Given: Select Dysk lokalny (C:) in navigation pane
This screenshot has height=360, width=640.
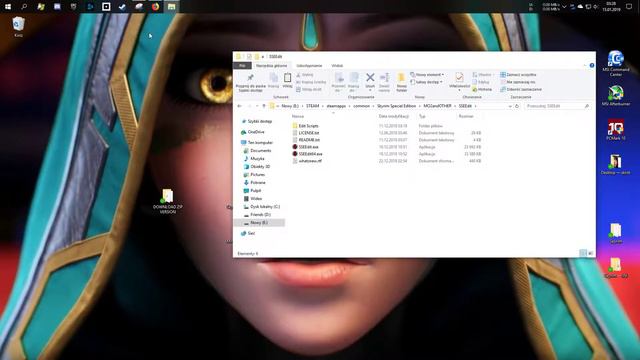Looking at the screenshot, I should pos(262,207).
